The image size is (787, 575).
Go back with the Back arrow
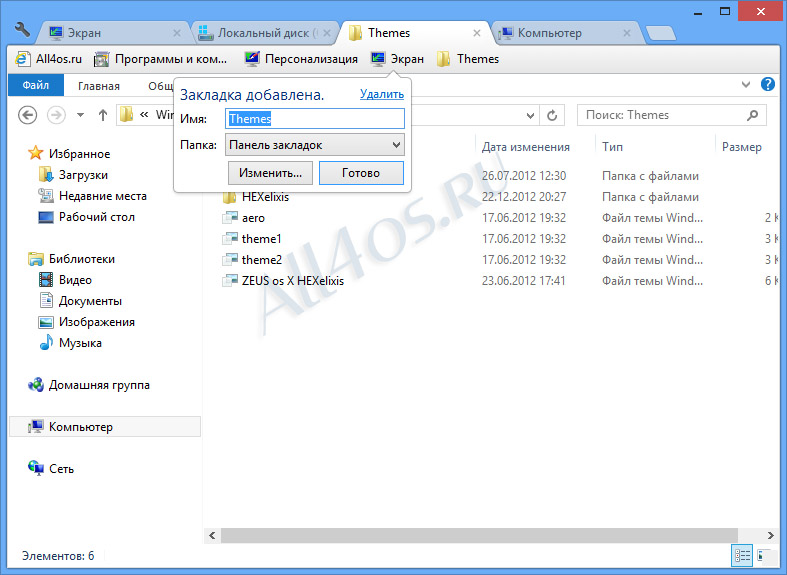(28, 115)
